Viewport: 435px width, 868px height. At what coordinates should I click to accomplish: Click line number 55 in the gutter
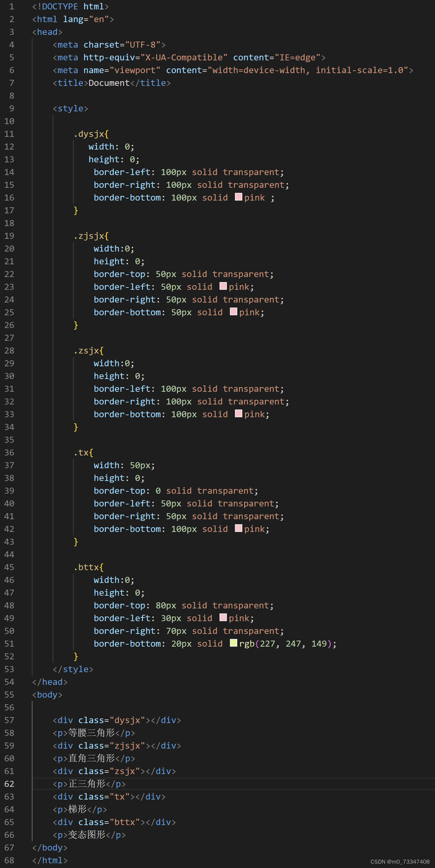coord(9,695)
